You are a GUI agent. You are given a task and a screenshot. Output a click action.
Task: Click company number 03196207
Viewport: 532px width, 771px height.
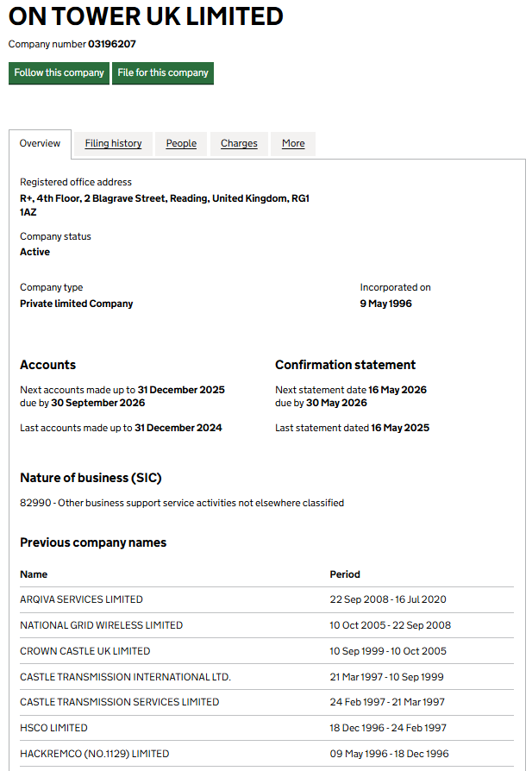click(x=112, y=44)
